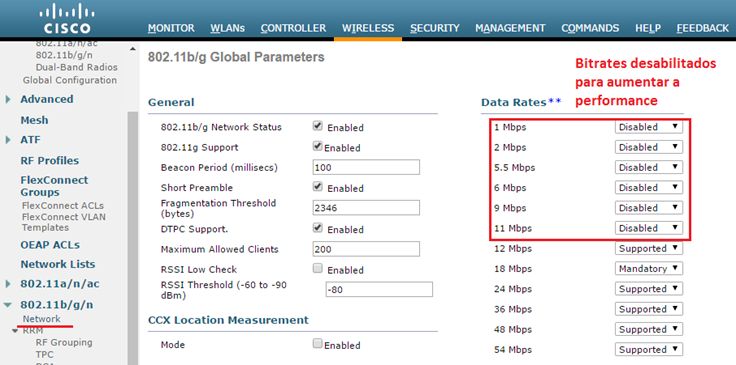Image resolution: width=736 pixels, height=365 pixels.
Task: Click the Maximum Allowed Clients field
Action: point(366,249)
